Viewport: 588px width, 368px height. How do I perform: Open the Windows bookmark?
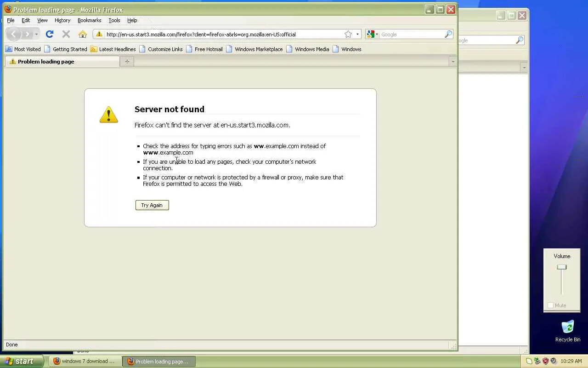(347, 49)
